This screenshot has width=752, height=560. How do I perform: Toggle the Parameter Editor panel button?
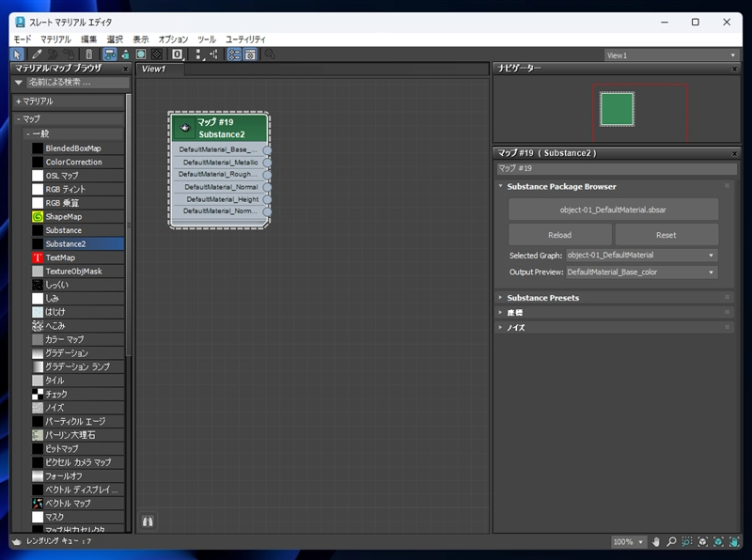click(x=250, y=54)
